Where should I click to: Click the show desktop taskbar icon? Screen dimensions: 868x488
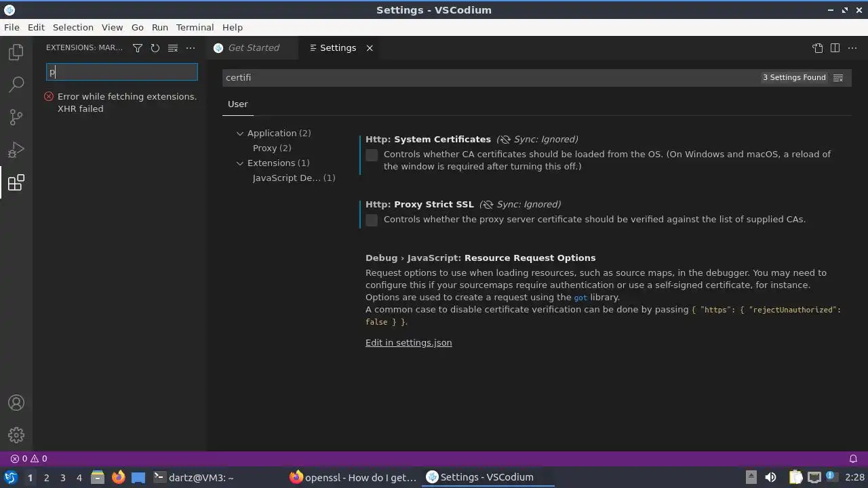click(x=138, y=477)
